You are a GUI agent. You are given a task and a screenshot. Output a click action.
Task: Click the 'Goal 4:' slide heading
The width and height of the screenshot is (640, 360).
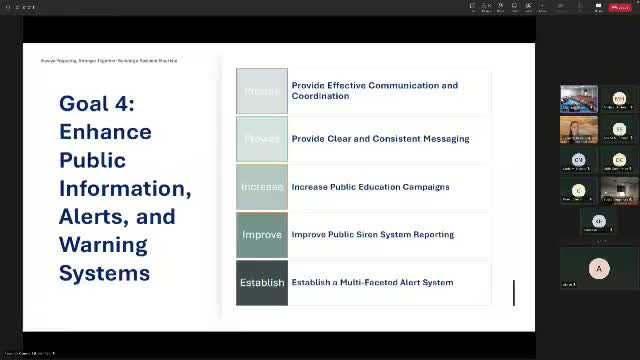click(97, 104)
